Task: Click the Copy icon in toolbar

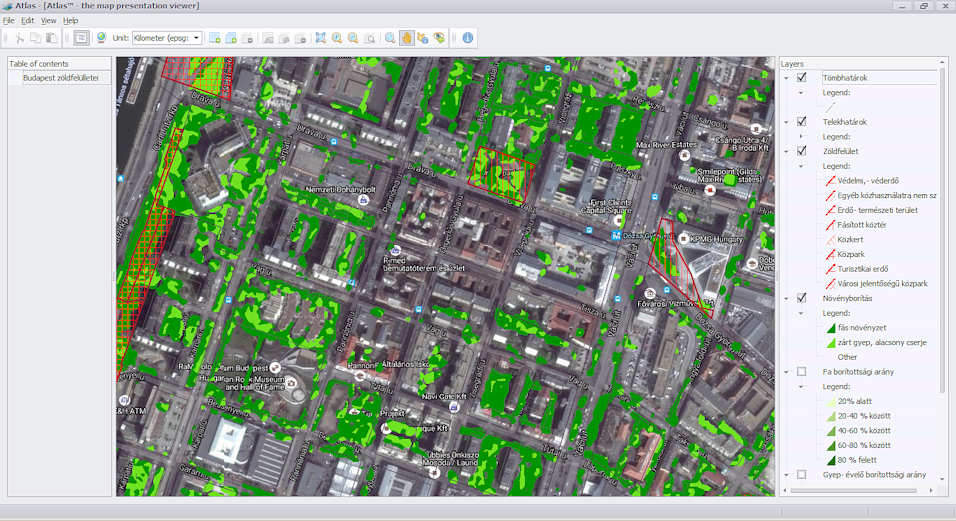Action: click(35, 38)
